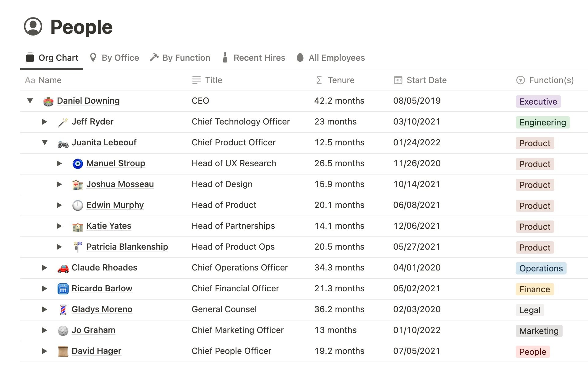Click Jeff Ryder's magic wand icon
588x368 pixels.
[63, 122]
